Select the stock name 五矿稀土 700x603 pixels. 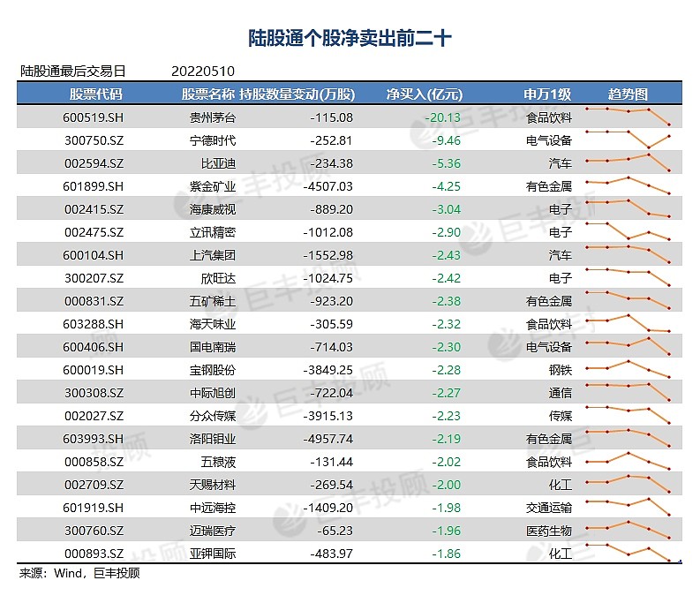(x=213, y=302)
